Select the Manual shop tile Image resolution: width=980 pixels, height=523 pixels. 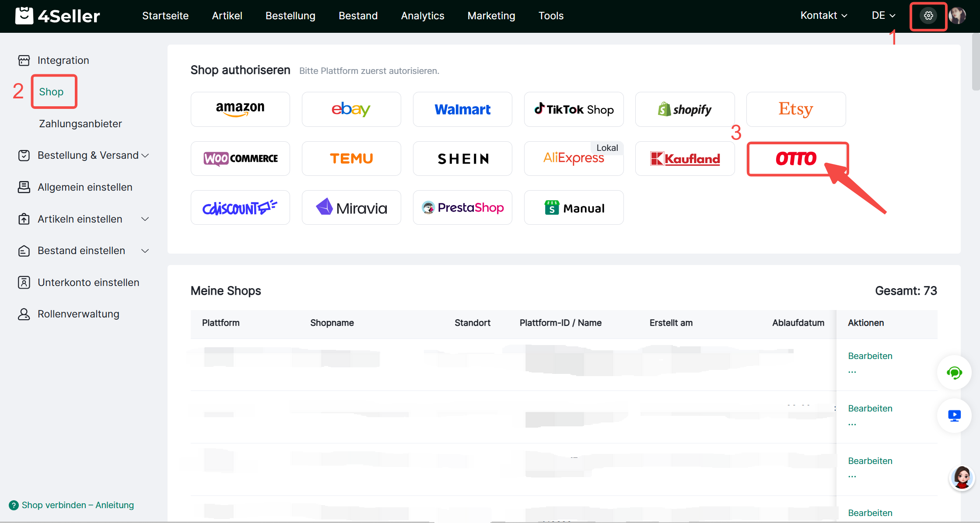click(574, 208)
